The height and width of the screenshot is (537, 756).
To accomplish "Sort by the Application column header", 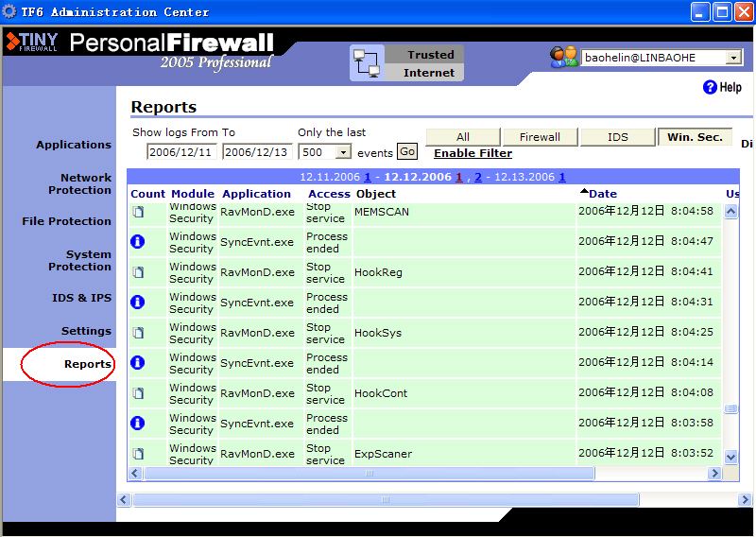I will [256, 194].
